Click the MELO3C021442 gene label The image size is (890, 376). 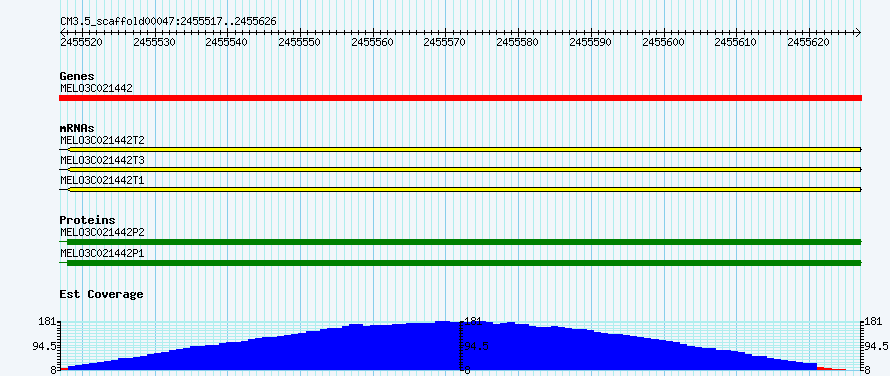[x=96, y=88]
